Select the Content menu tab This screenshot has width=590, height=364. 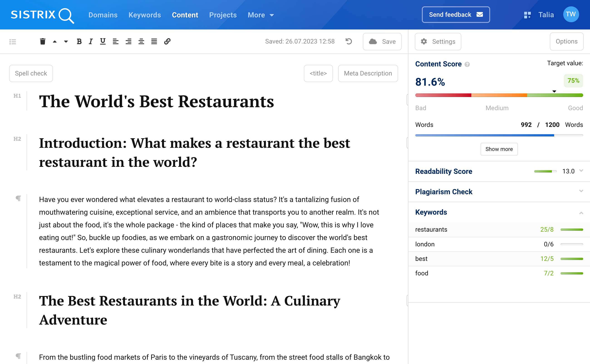pos(185,15)
